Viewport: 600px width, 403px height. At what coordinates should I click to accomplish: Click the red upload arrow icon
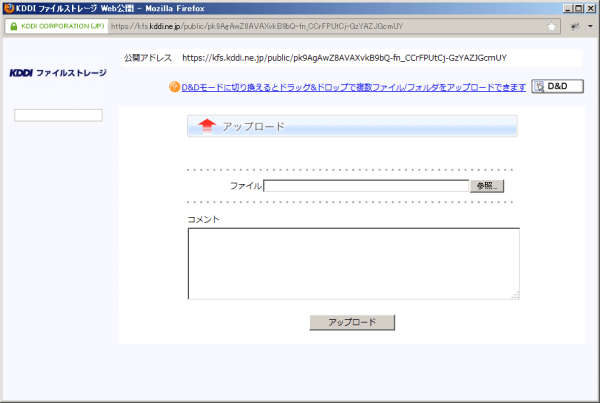(207, 126)
